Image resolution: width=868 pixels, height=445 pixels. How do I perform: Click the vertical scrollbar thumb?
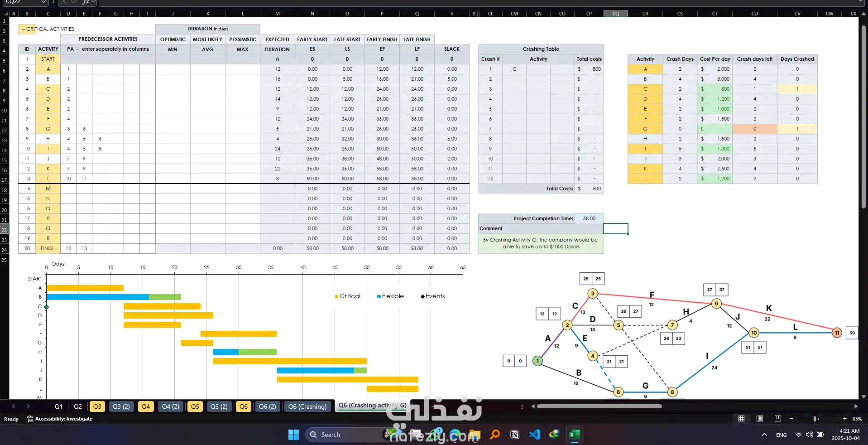click(x=863, y=116)
